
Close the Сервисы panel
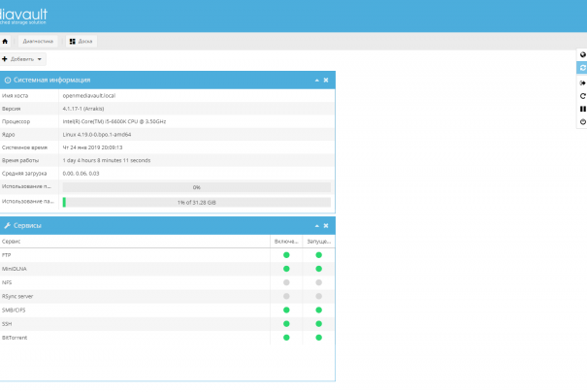(326, 225)
